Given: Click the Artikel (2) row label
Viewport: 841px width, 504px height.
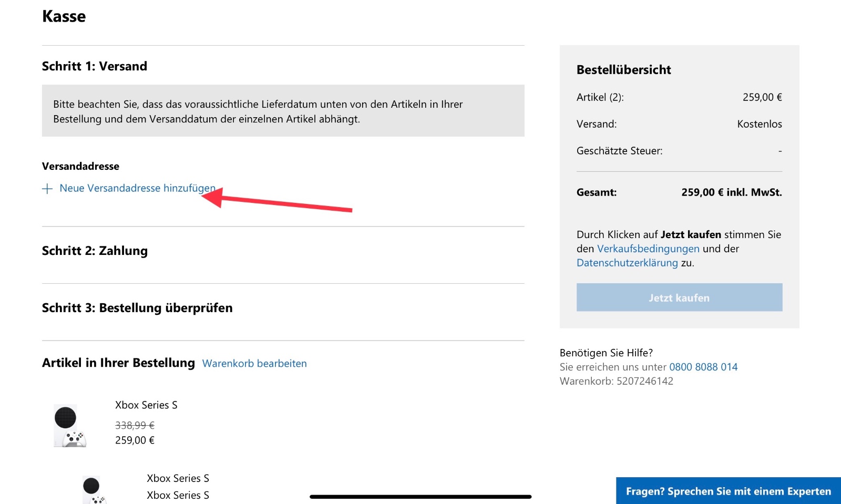Looking at the screenshot, I should click(x=600, y=97).
